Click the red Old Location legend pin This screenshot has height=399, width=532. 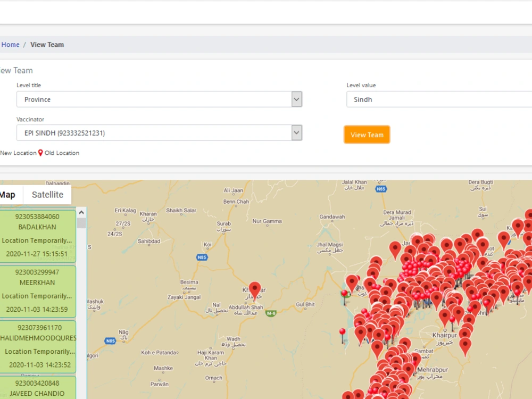tap(40, 153)
